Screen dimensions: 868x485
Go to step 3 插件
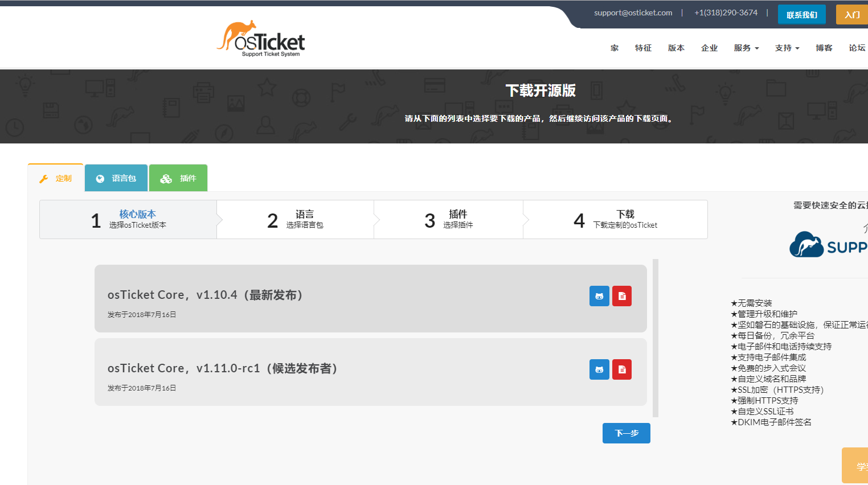pyautogui.click(x=448, y=219)
